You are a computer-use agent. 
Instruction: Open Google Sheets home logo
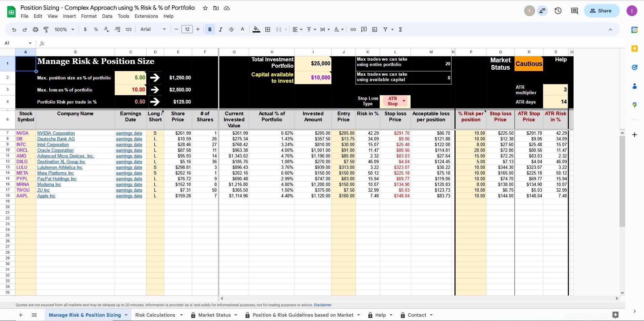tap(11, 12)
